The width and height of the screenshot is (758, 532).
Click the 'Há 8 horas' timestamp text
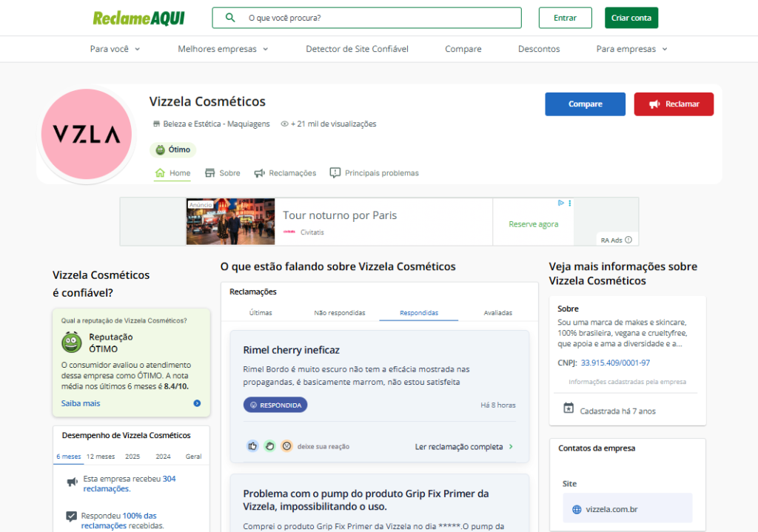pyautogui.click(x=498, y=405)
